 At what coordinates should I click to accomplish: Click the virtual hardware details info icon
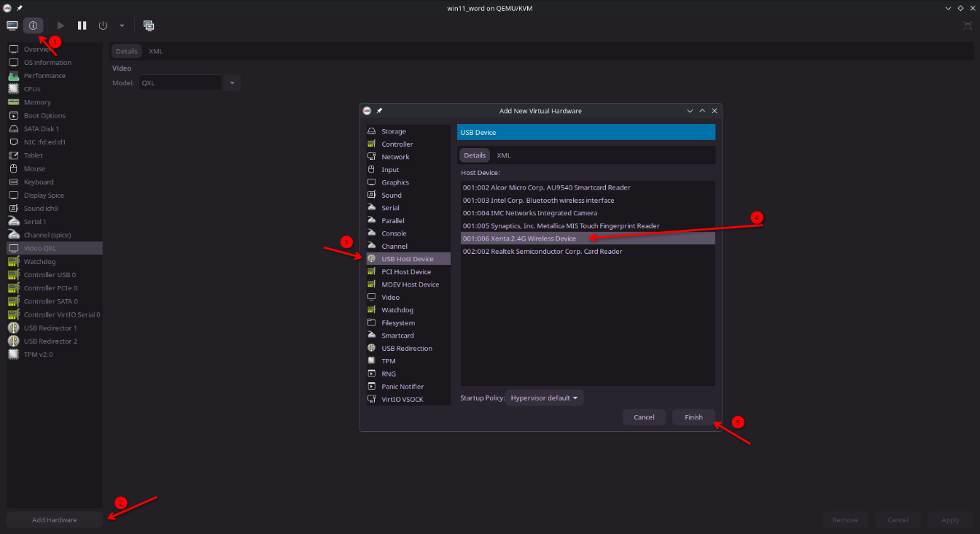(x=33, y=26)
